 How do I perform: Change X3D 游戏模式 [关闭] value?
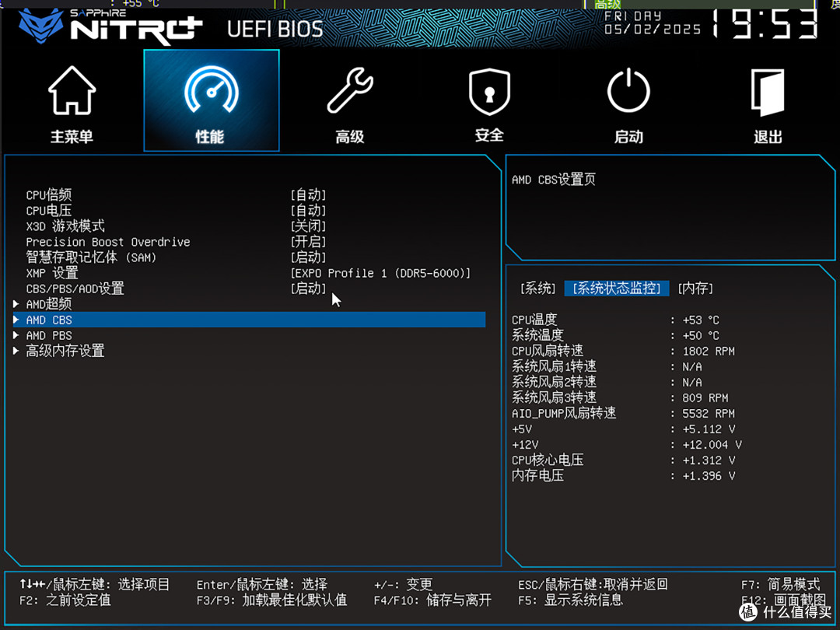tap(308, 226)
